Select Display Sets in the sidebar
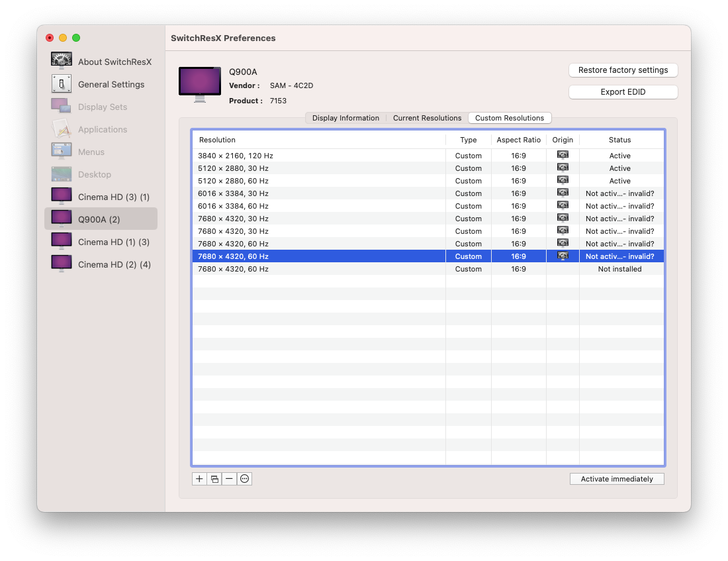Screen dimensions: 728x561 pyautogui.click(x=101, y=107)
